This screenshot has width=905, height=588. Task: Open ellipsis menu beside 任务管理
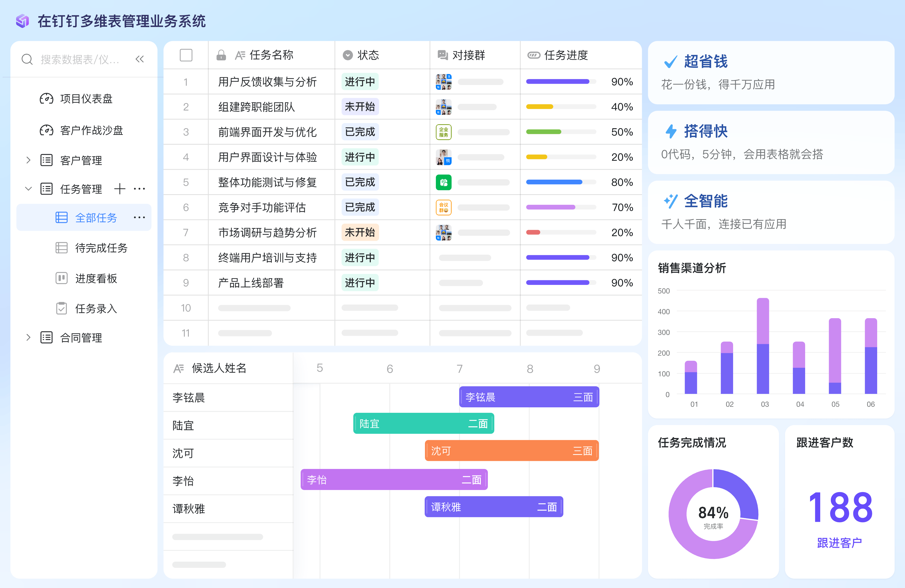point(139,188)
